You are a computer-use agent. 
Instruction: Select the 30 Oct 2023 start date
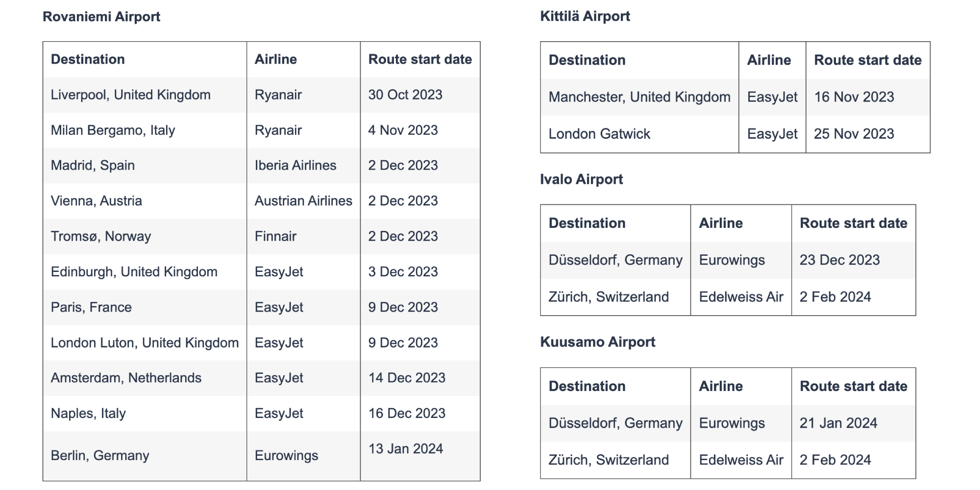point(405,95)
